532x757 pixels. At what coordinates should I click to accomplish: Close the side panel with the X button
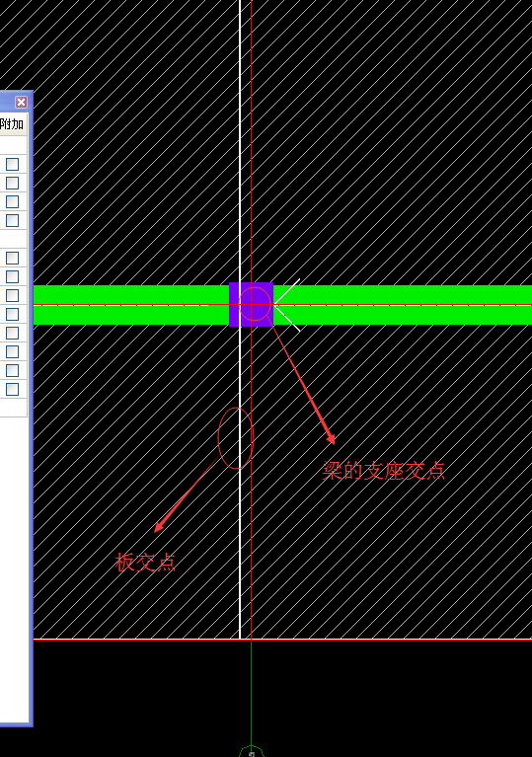(21, 102)
